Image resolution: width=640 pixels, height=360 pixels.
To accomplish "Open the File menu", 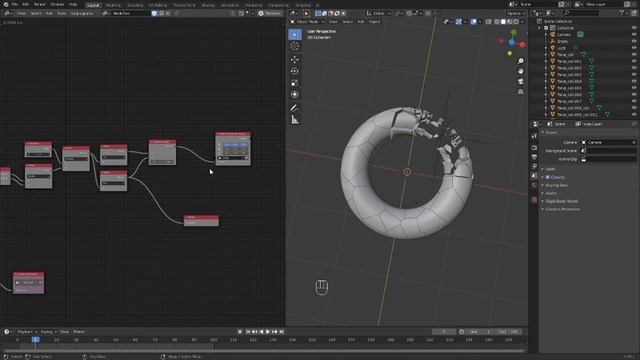I will tap(15, 4).
